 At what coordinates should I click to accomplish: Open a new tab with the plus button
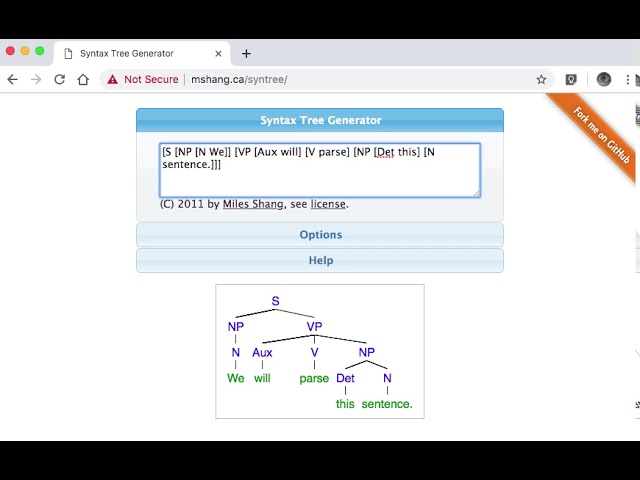[x=246, y=53]
